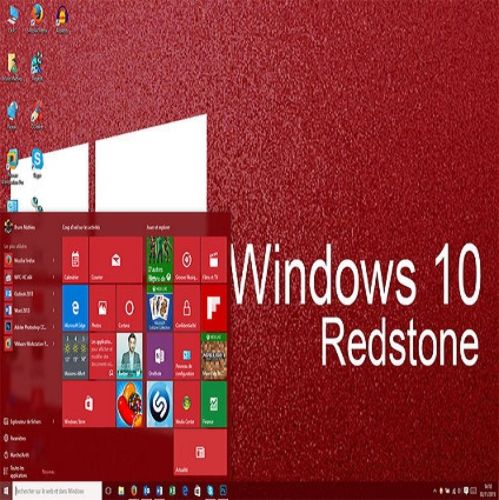Open the Courrier mail tile

point(116,260)
